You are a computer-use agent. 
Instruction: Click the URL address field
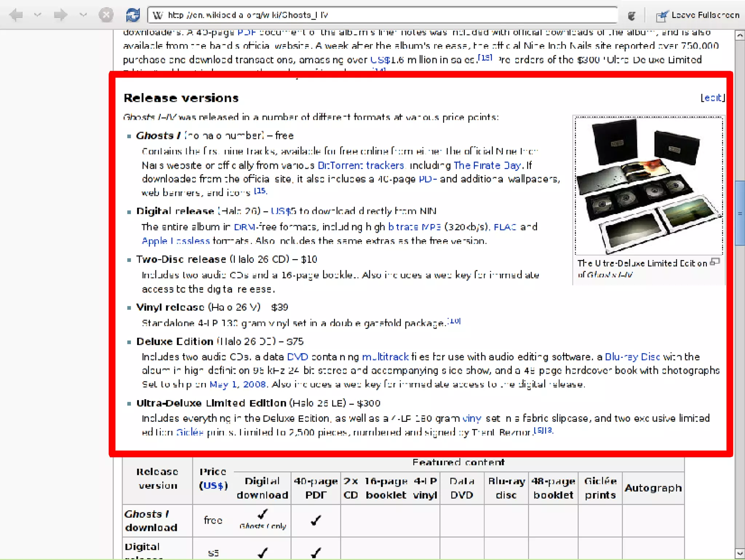point(382,15)
